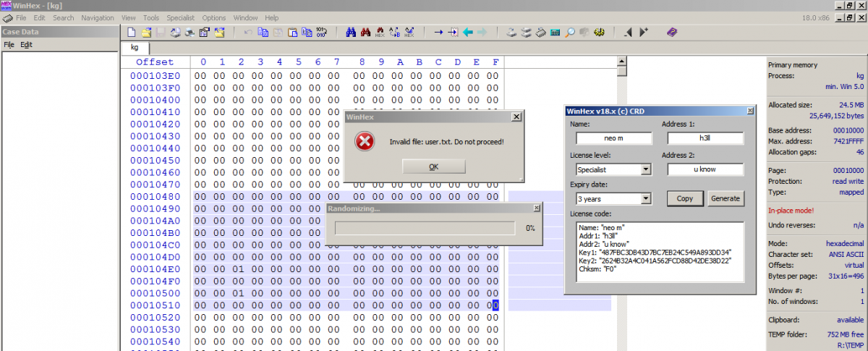Click the yellow gear Options icon
This screenshot has width=868, height=351.
[599, 33]
